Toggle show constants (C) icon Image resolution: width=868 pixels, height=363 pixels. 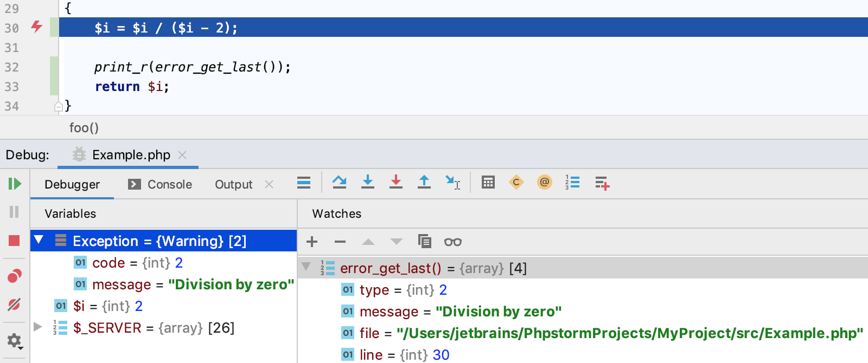[516, 183]
